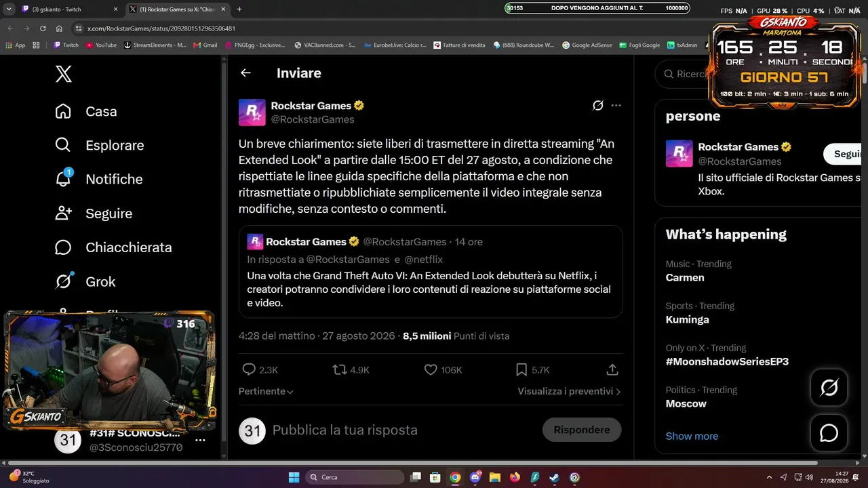Click the Grok icon on the post header
This screenshot has height=488, width=868.
[597, 106]
